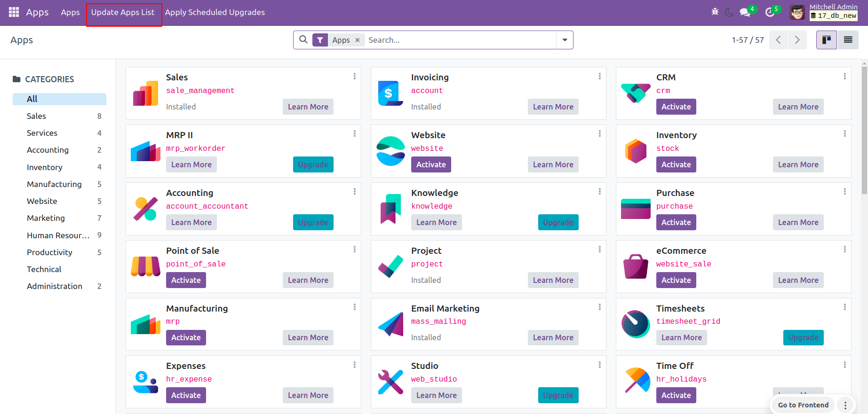Upgrade the MRP II app
The height and width of the screenshot is (414, 868).
313,164
